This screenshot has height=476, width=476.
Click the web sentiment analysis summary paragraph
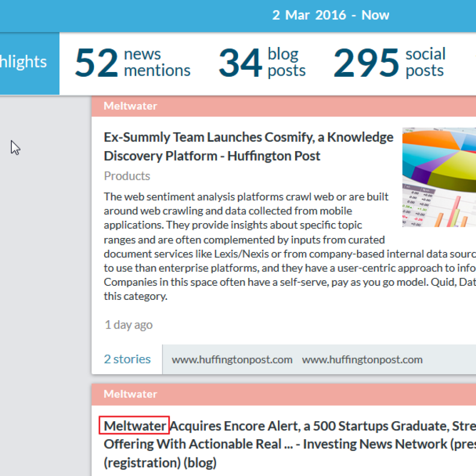pos(290,246)
